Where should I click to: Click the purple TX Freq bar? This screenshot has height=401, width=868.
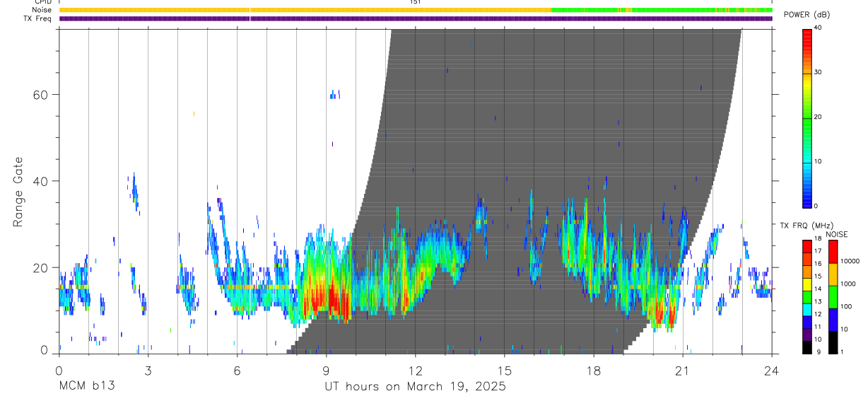[416, 18]
